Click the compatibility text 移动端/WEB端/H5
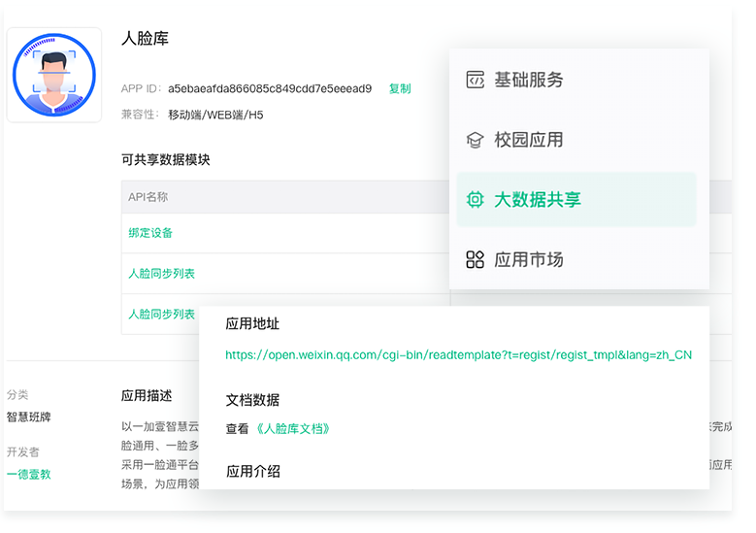The height and width of the screenshot is (533, 756). coord(215,115)
